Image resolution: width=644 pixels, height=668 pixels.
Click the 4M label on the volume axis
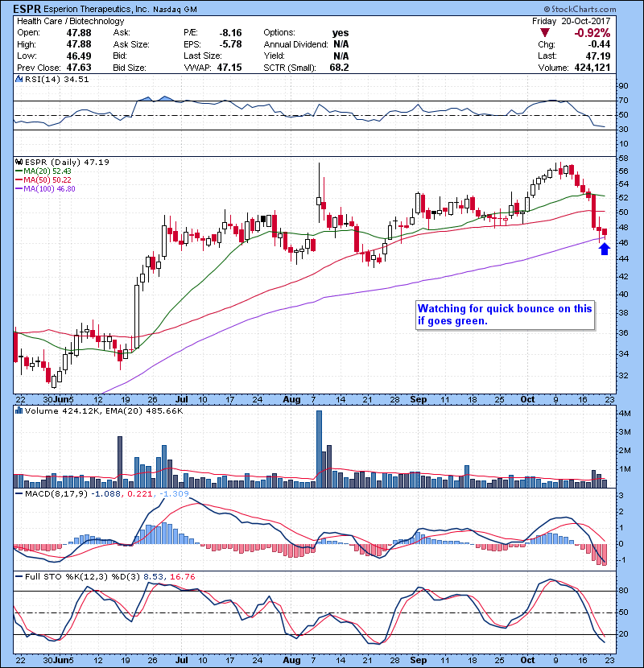625,414
